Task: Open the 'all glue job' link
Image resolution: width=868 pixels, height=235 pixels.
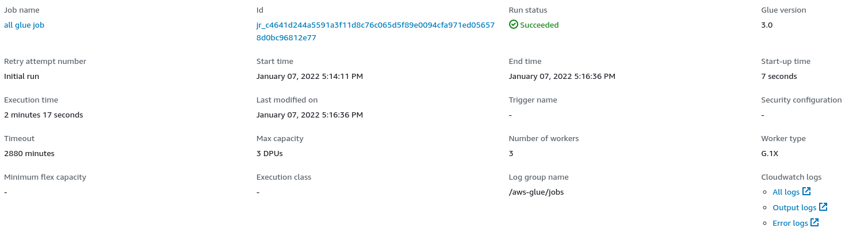Action: (24, 25)
